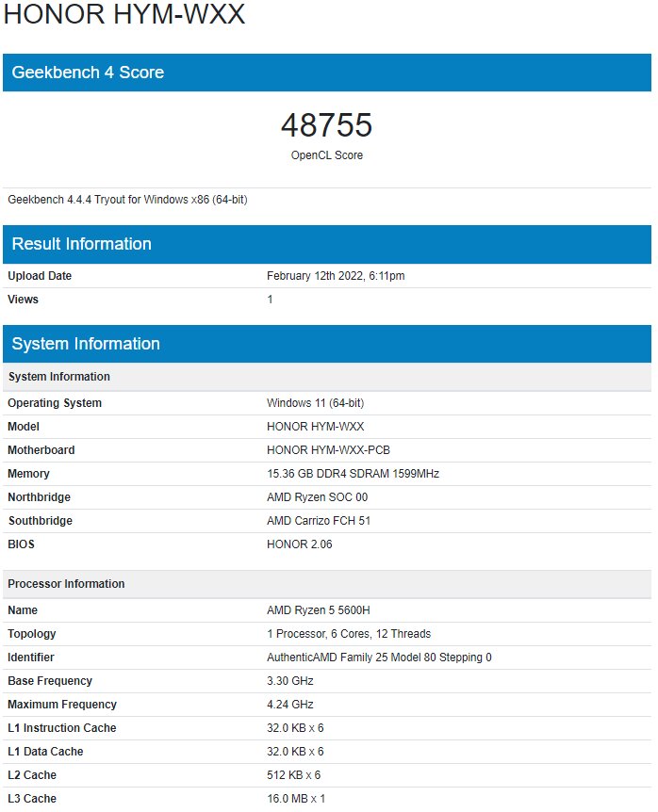Click the Motherboard label
The image size is (658, 812).
[x=41, y=450]
